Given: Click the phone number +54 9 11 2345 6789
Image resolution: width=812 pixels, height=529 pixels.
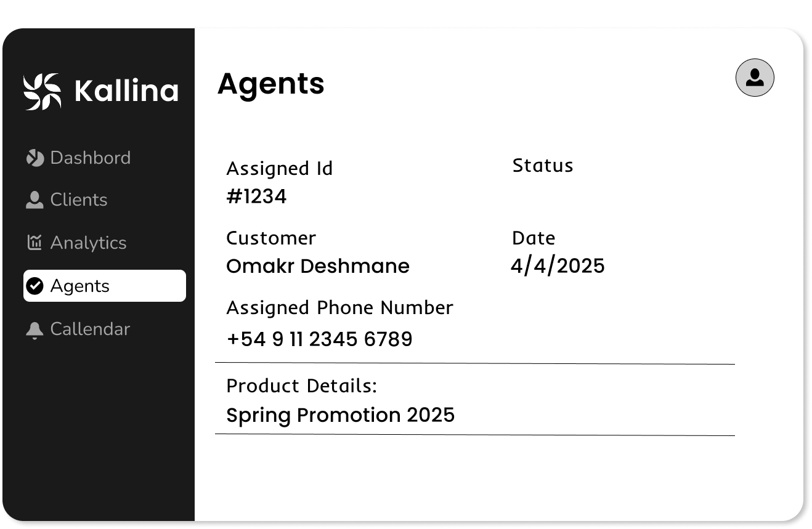Looking at the screenshot, I should (x=320, y=339).
